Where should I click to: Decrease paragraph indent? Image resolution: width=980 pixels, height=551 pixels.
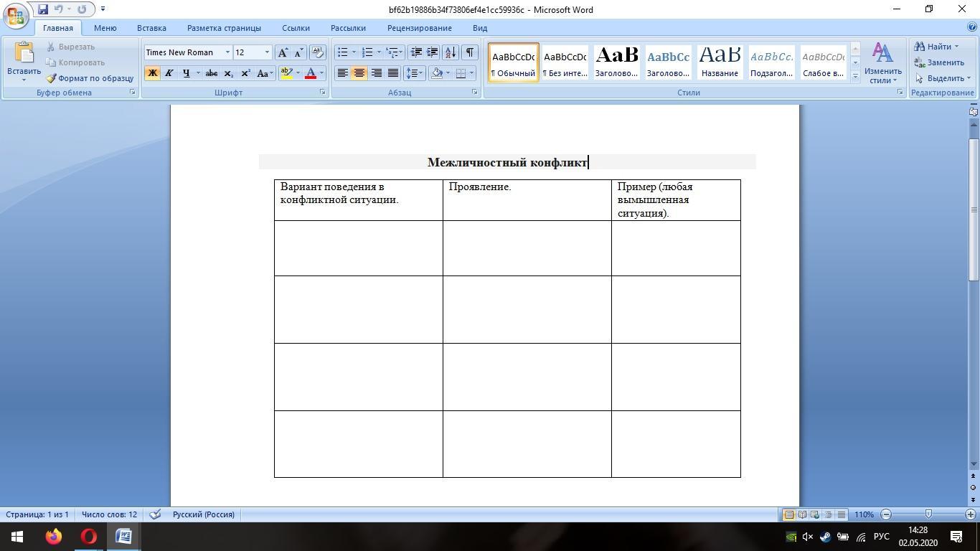point(416,52)
